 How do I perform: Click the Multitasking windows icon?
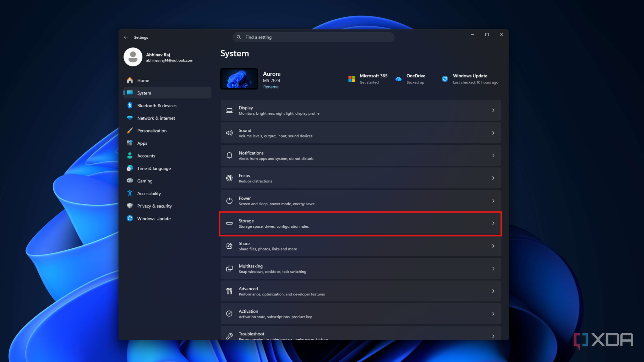tap(229, 269)
